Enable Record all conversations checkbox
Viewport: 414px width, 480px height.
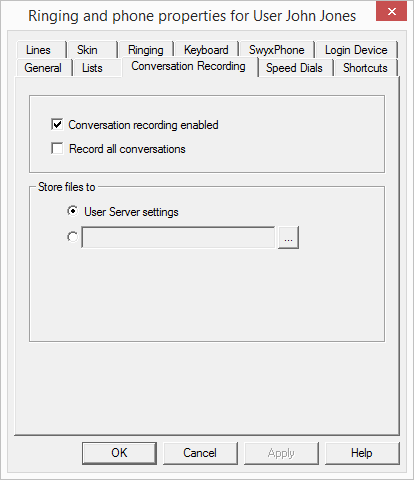pyautogui.click(x=57, y=148)
